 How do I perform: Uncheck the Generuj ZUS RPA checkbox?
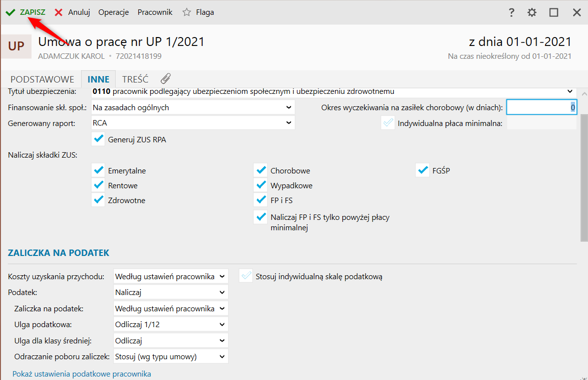point(98,139)
